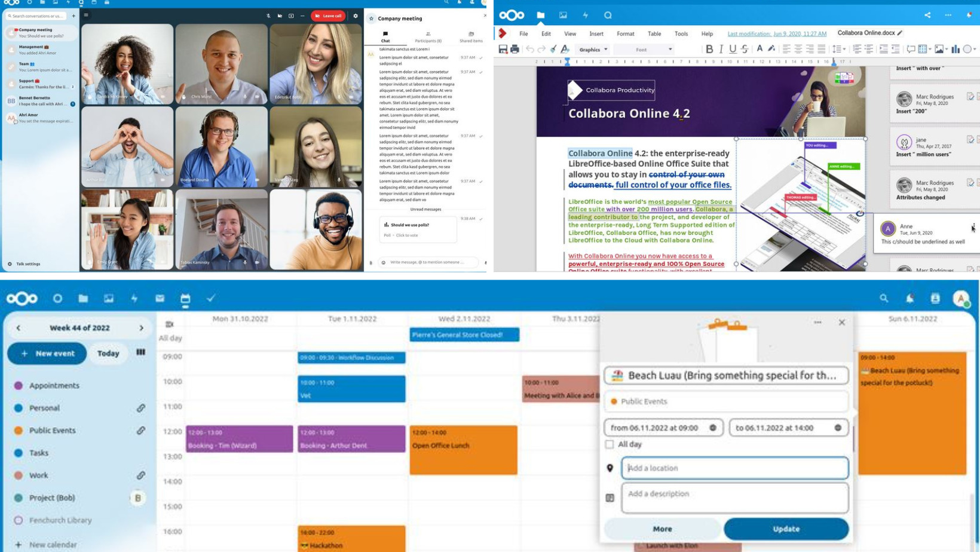Open the Font name dropdown

pos(644,50)
